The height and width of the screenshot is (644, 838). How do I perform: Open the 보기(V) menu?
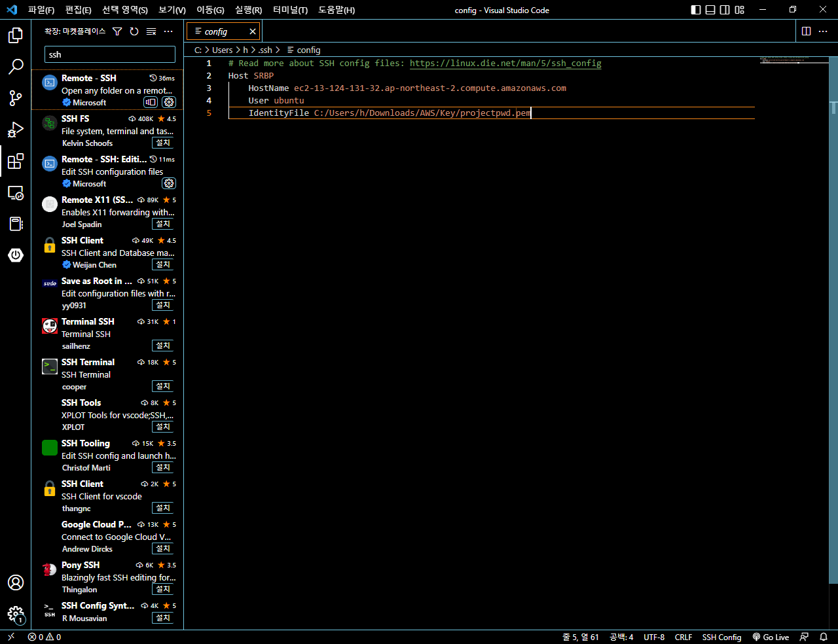(172, 10)
